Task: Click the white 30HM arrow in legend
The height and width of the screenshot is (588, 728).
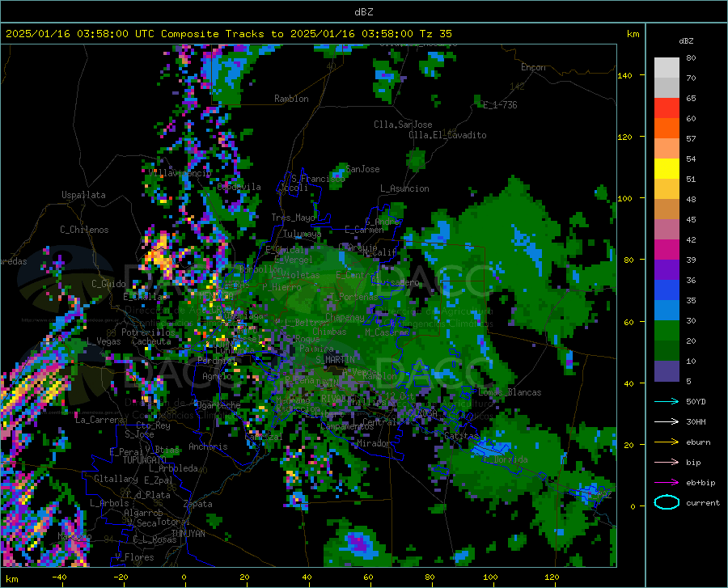Action: [667, 422]
